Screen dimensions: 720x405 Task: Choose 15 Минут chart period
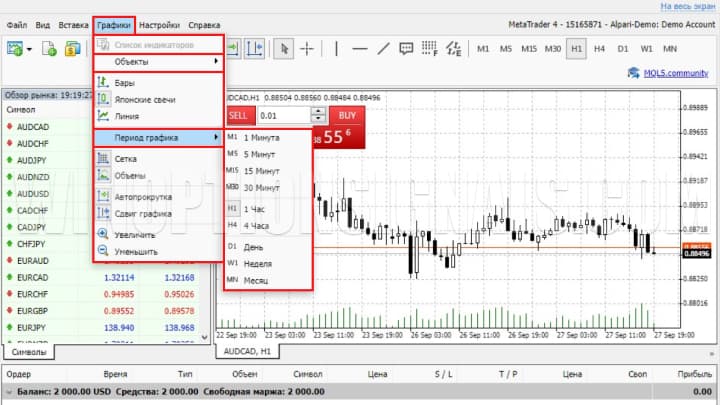(x=264, y=171)
